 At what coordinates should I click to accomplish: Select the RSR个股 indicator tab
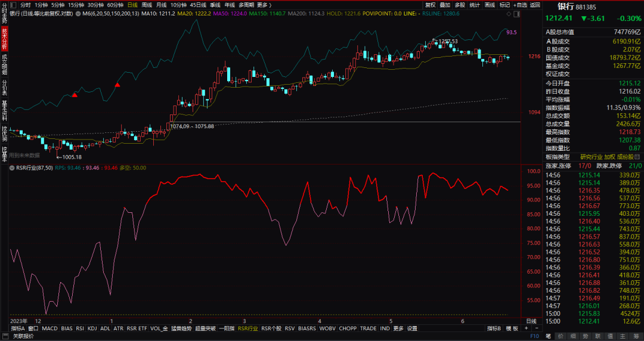click(x=271, y=328)
